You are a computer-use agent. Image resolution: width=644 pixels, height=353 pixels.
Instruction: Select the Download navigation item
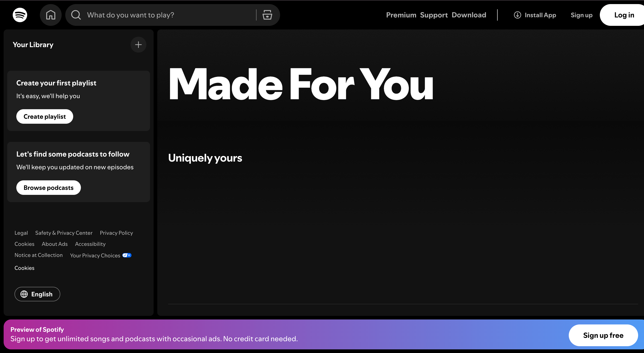click(469, 15)
